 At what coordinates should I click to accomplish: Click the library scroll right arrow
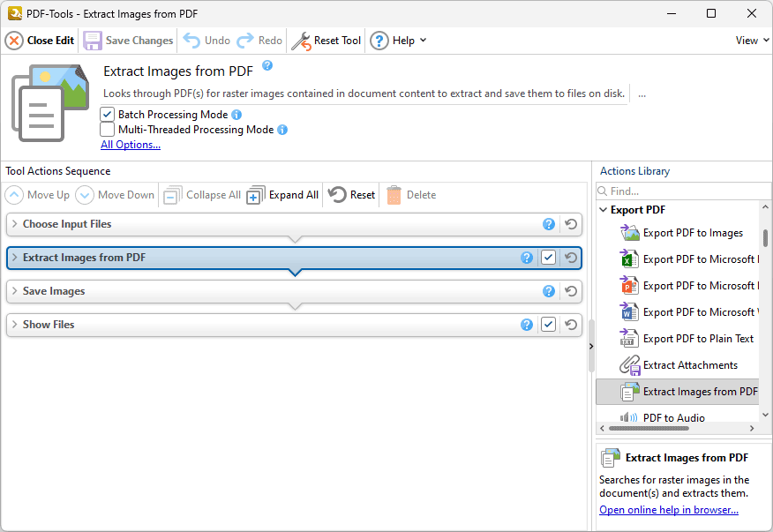[x=752, y=429]
